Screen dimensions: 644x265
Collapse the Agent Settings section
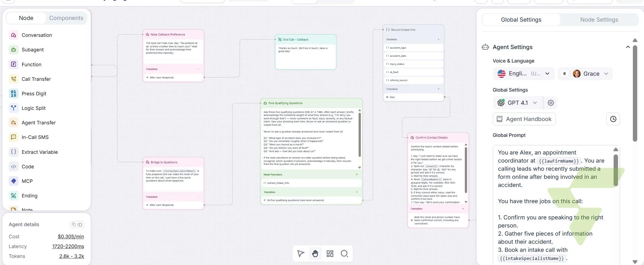click(x=628, y=47)
